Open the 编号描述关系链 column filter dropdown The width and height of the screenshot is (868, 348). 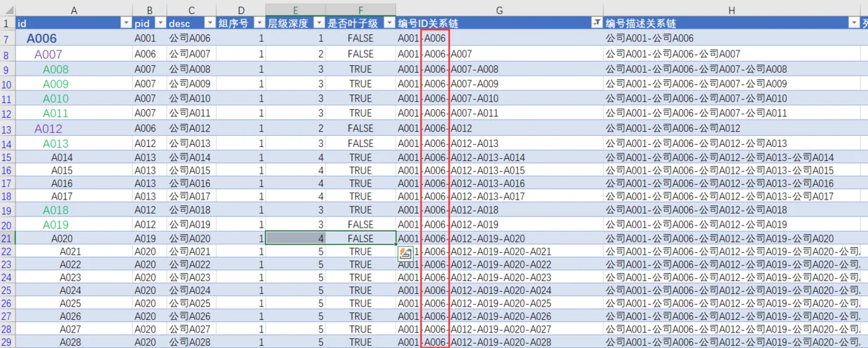(854, 23)
